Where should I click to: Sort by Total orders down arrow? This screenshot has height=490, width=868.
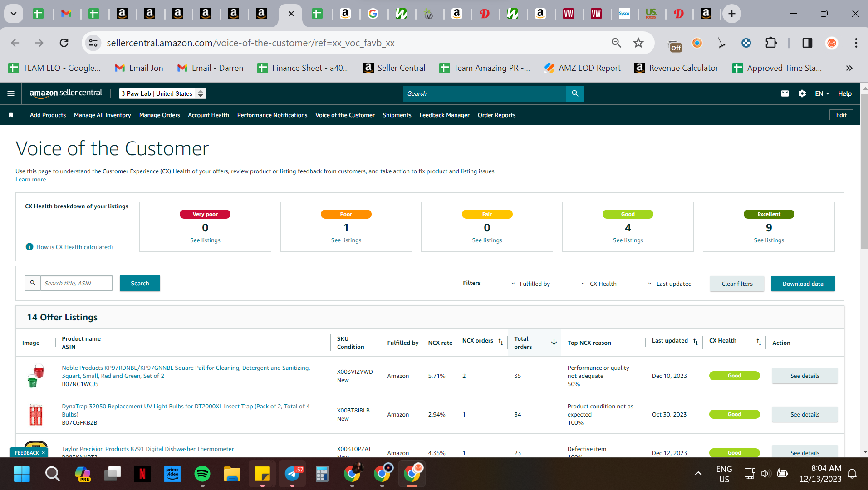554,342
